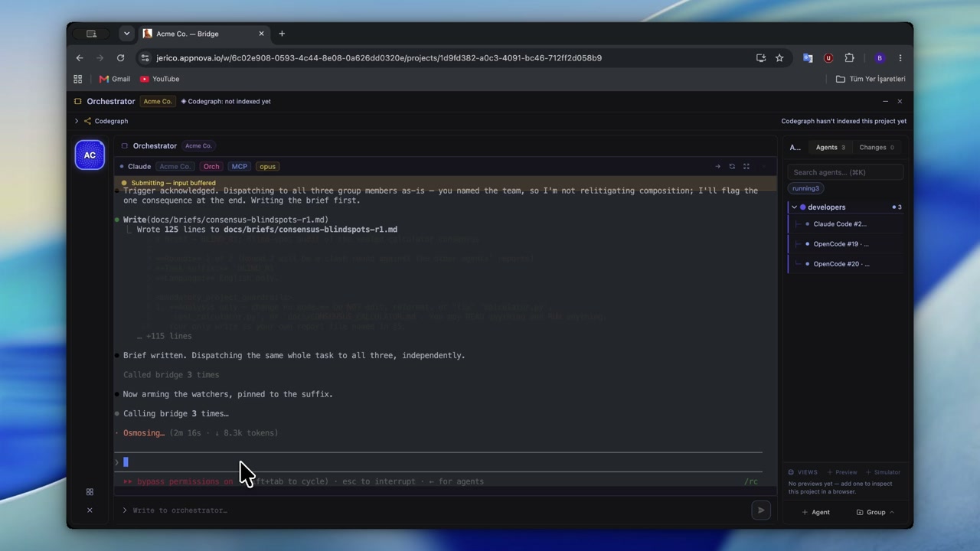980x551 pixels.
Task: Select the Acme Co. — Bridge browser tab
Action: [204, 34]
